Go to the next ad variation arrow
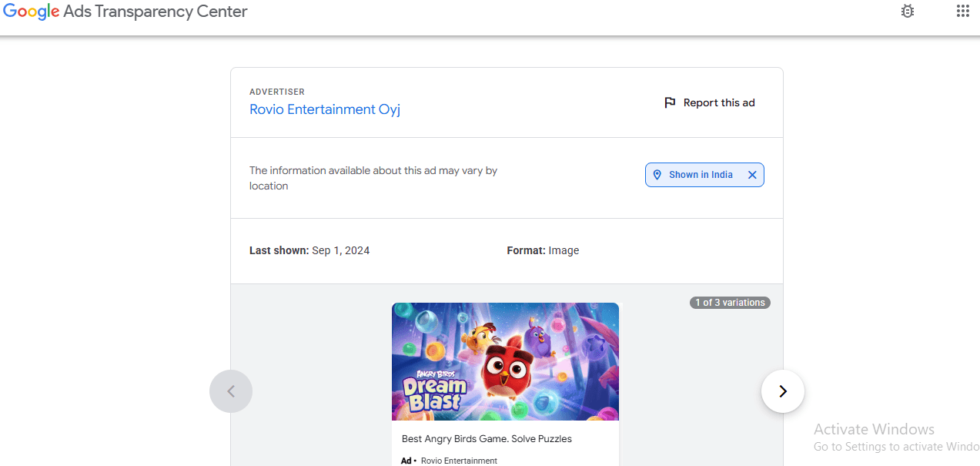 pos(783,391)
